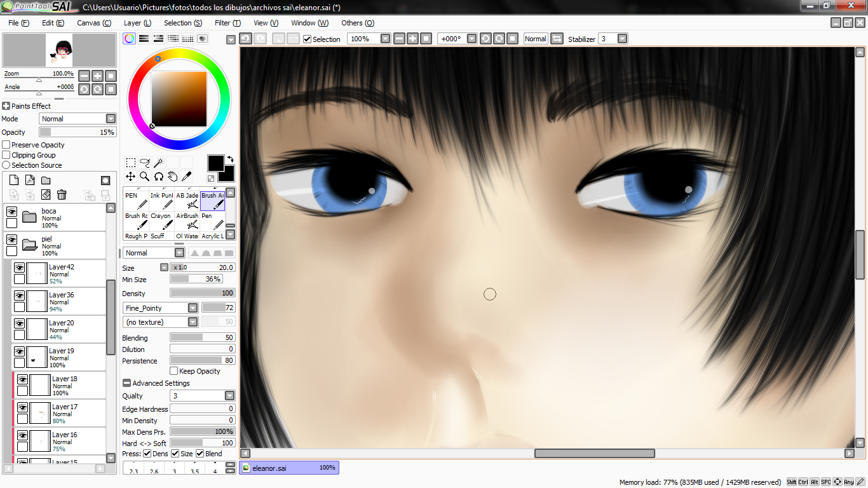Toggle transparent color mode
The image size is (868, 488).
tap(211, 179)
